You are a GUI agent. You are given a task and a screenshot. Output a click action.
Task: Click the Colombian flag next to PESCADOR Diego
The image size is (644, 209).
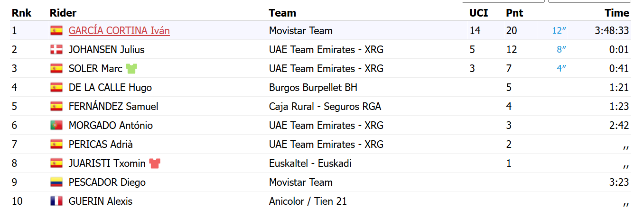pyautogui.click(x=56, y=182)
